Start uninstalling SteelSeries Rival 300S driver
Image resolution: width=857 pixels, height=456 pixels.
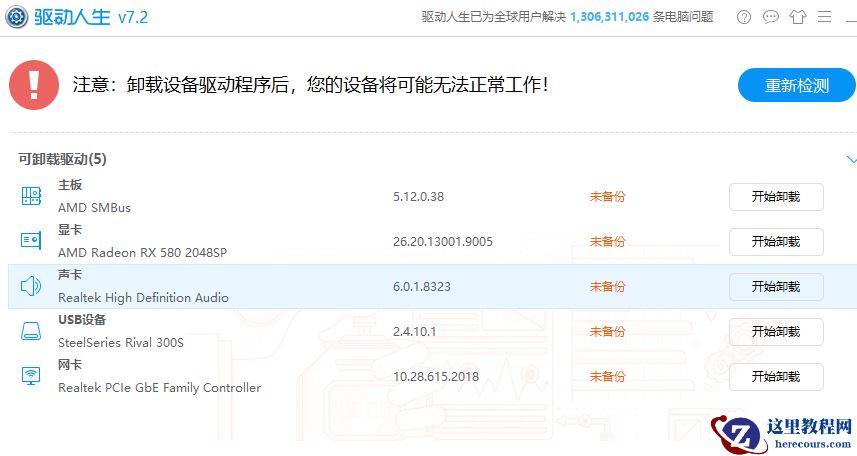[776, 331]
